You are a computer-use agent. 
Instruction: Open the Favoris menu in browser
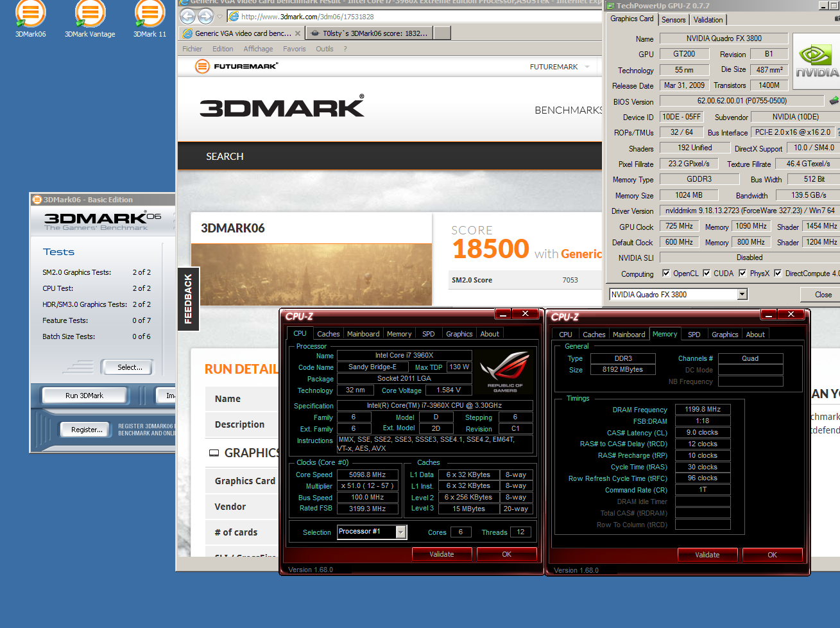click(295, 49)
